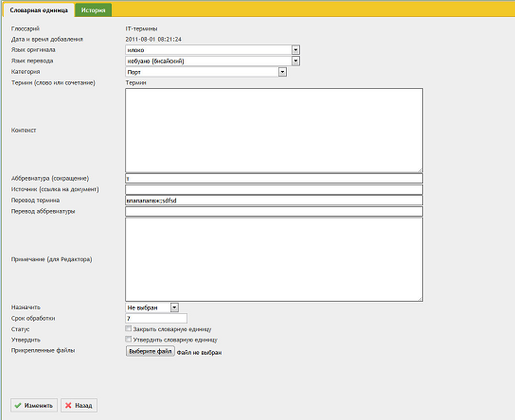Click the Изменить button

tap(34, 406)
